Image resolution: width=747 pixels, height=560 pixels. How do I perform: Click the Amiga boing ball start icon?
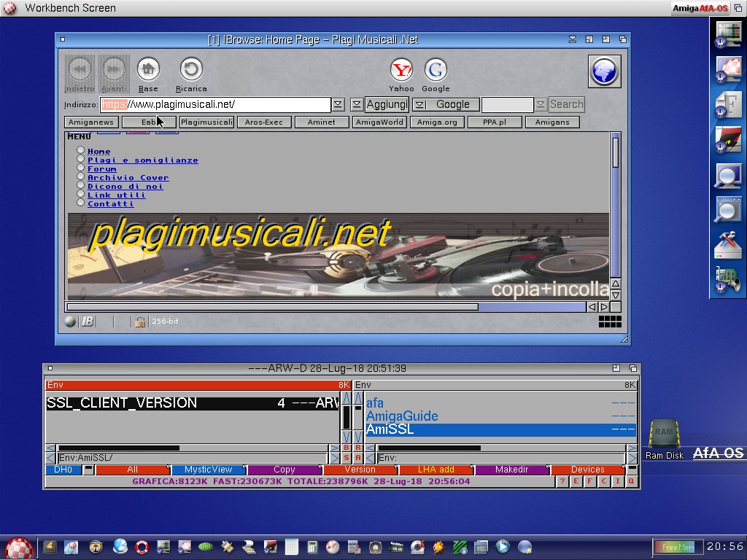point(19,547)
